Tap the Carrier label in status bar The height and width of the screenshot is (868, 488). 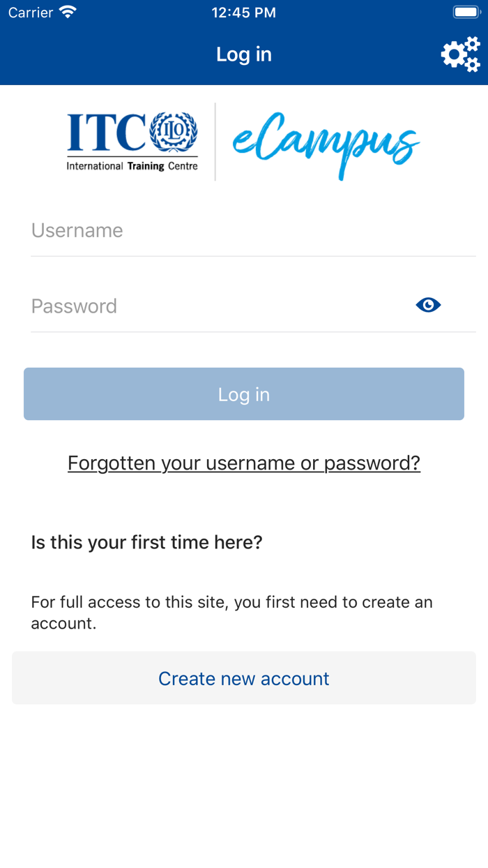[x=31, y=13]
